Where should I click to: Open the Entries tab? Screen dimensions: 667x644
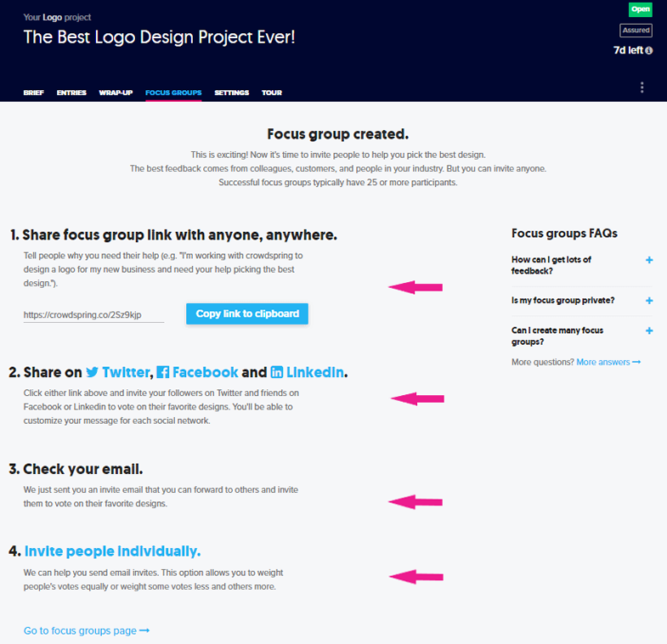click(x=71, y=93)
